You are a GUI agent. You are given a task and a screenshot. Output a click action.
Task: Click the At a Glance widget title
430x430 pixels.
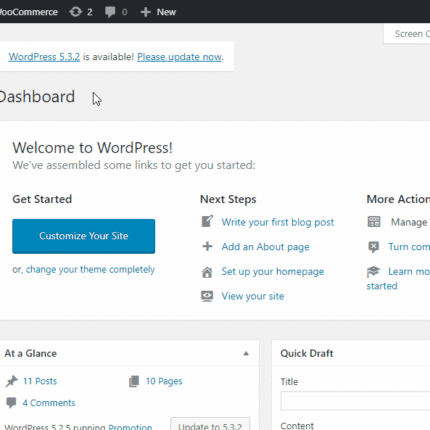coord(31,353)
